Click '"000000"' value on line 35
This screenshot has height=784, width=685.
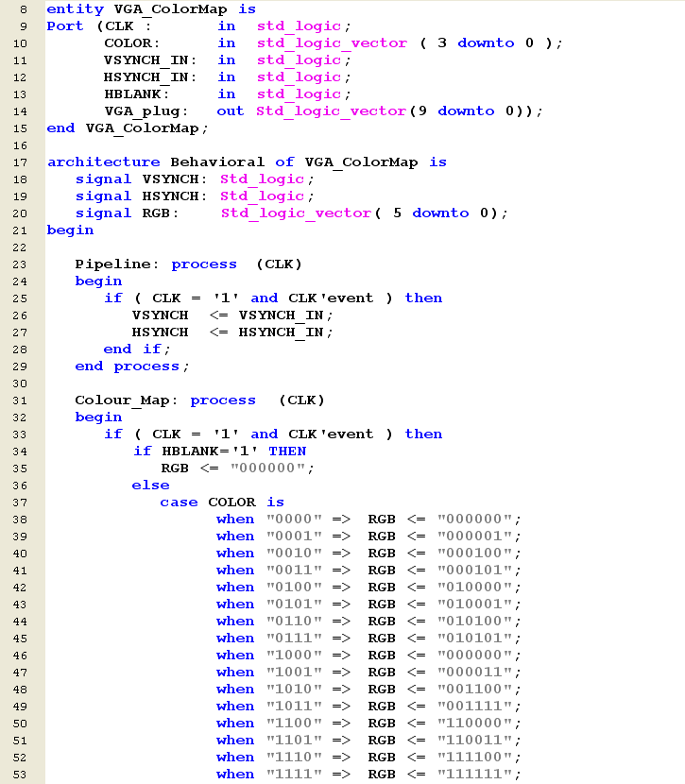[x=267, y=468]
